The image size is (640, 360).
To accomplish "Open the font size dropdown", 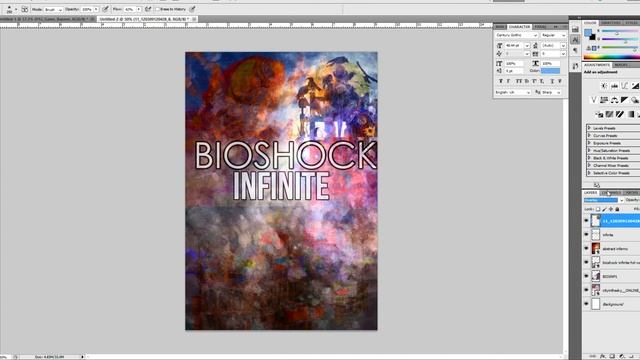I will coord(527,46).
